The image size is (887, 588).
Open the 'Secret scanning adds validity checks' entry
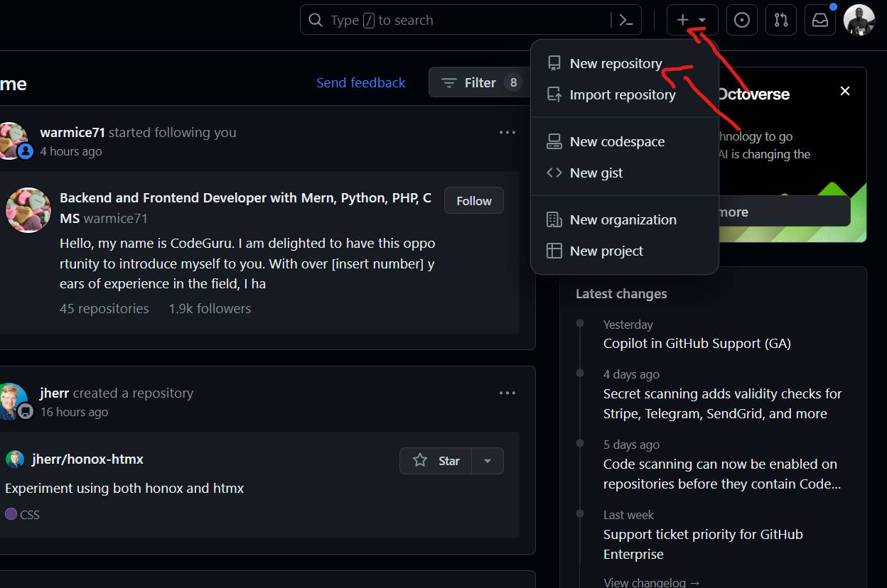tap(723, 404)
